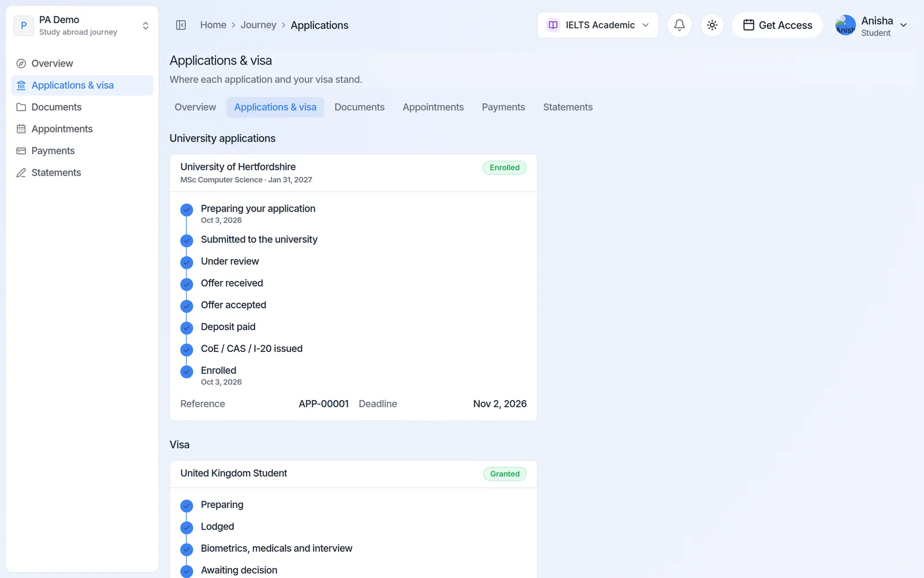
Task: Click the Offer received step checkmark
Action: point(187,284)
